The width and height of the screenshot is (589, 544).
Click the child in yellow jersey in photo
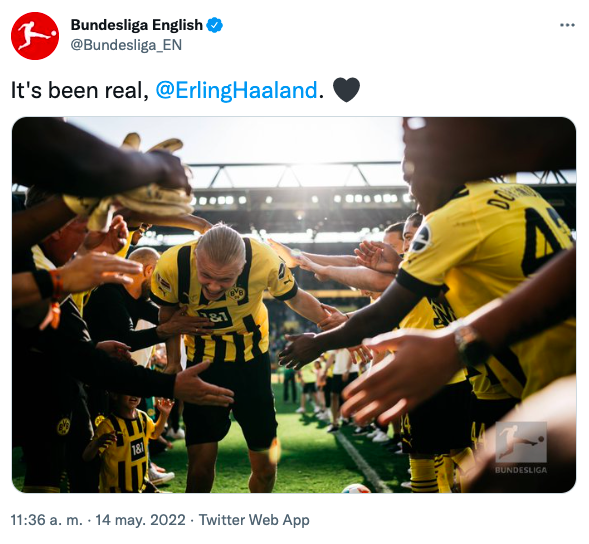coord(124,443)
